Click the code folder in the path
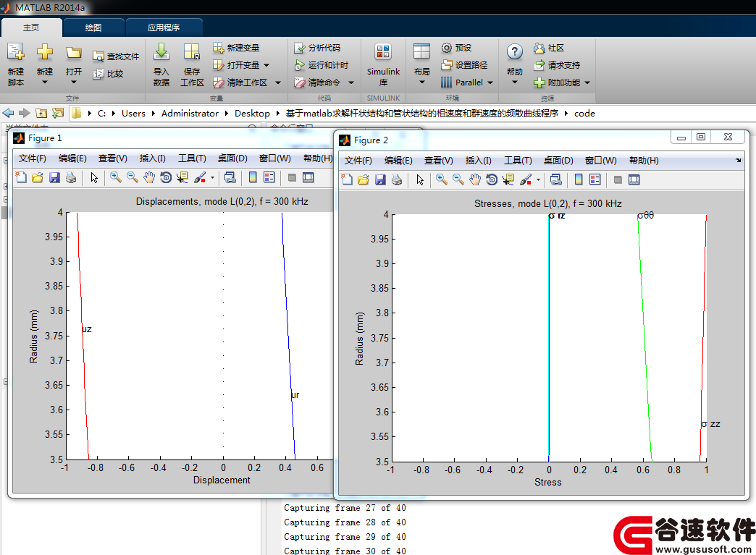This screenshot has height=555, width=756. point(584,113)
